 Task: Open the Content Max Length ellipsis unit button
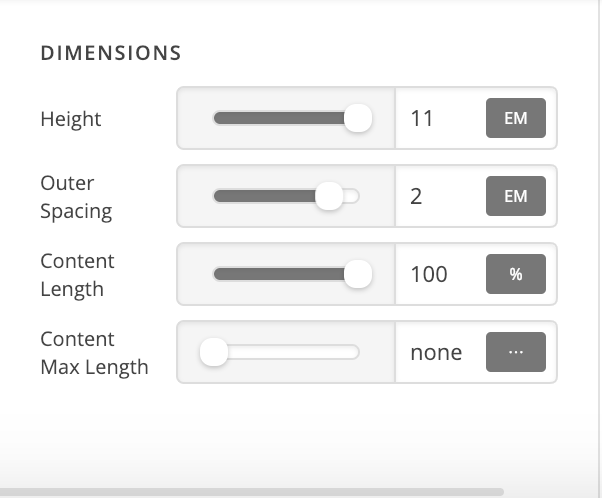click(515, 352)
